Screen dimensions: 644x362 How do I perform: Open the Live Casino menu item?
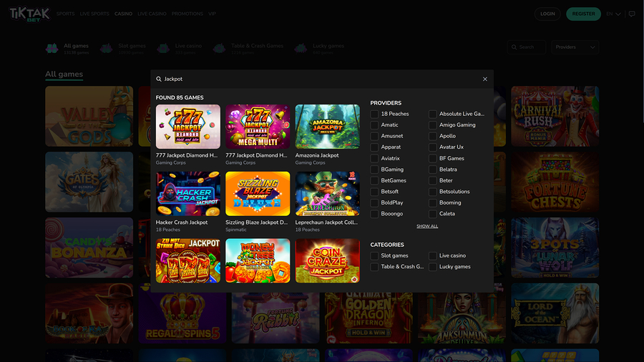[152, 14]
